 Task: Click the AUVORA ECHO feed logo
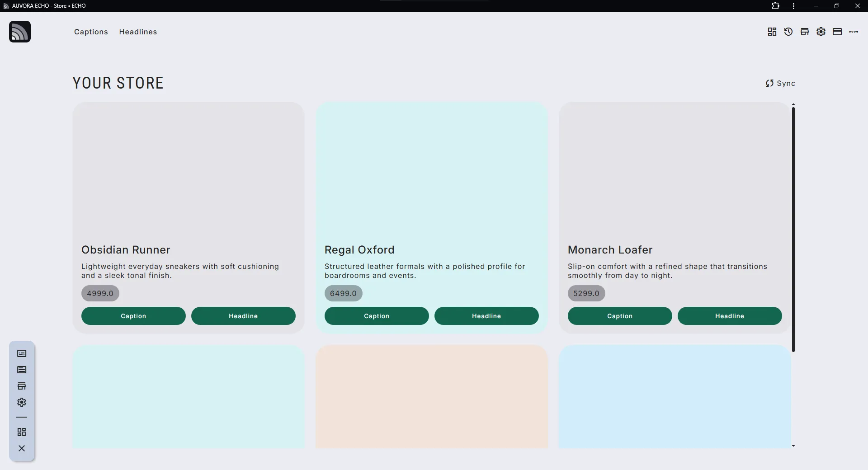pos(20,32)
